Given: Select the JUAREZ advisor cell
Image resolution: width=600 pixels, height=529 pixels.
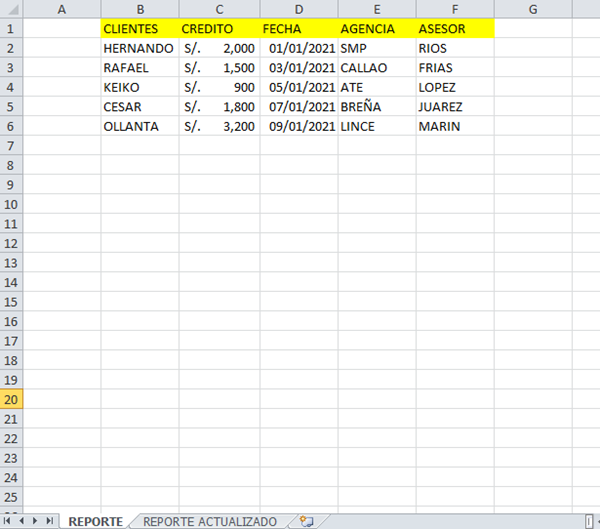Looking at the screenshot, I should pyautogui.click(x=455, y=106).
